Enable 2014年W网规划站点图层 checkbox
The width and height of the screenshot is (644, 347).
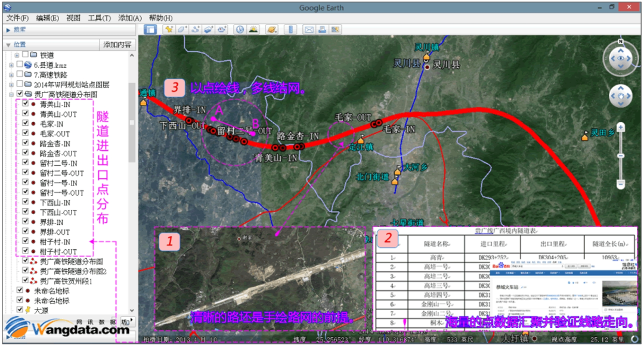(x=19, y=84)
